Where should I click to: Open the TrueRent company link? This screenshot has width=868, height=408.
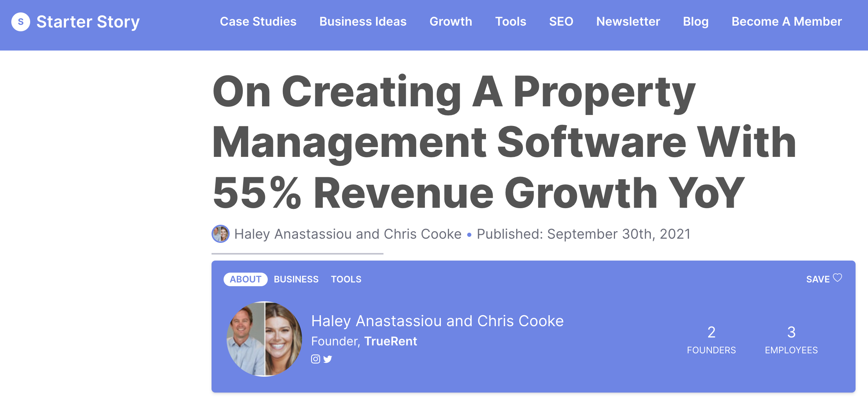coord(391,341)
